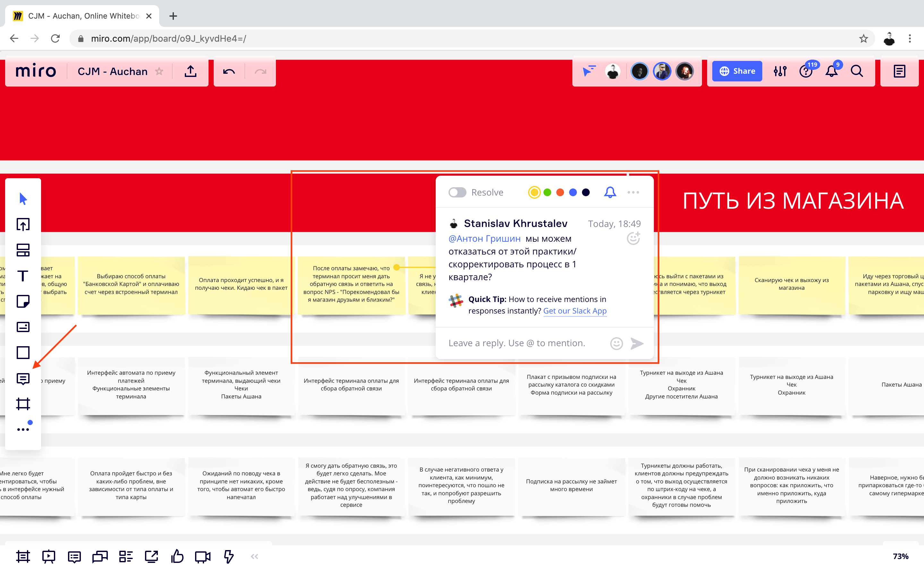Screen dimensions: 924x577
Task: Toggle comment thread notification bell
Action: point(610,192)
